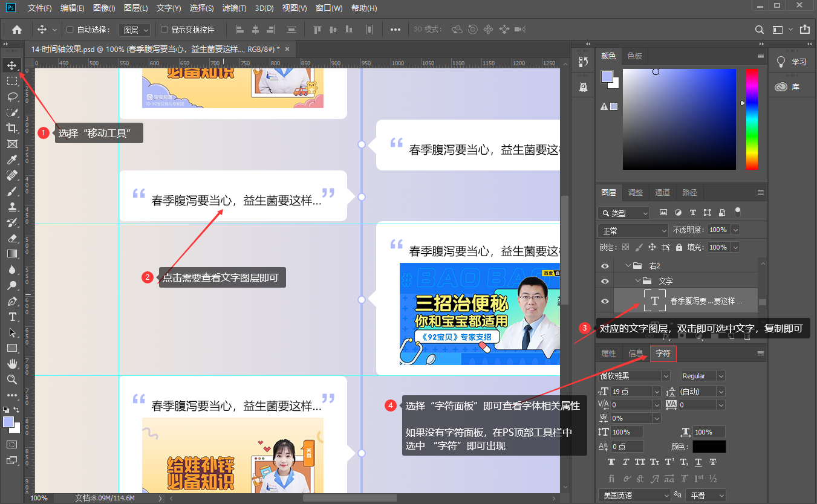Screen dimensions: 817x504
Task: Click the Home icon in options bar
Action: (x=17, y=29)
